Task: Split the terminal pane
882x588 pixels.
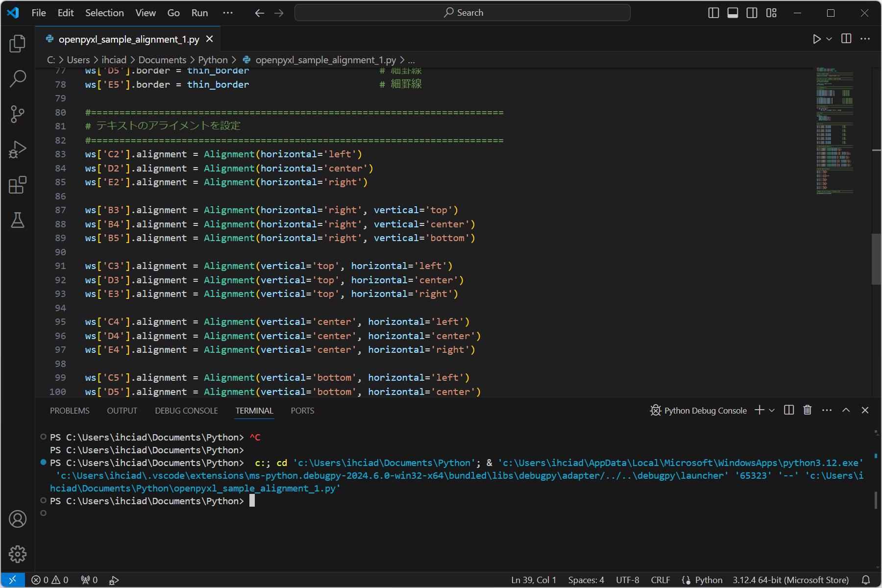Action: pyautogui.click(x=789, y=410)
